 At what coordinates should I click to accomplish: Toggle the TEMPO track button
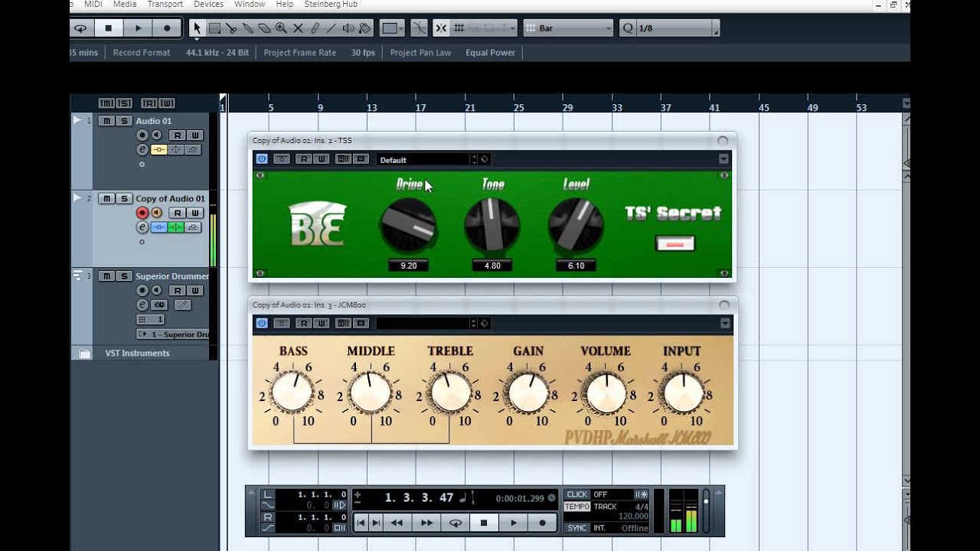pyautogui.click(x=577, y=507)
